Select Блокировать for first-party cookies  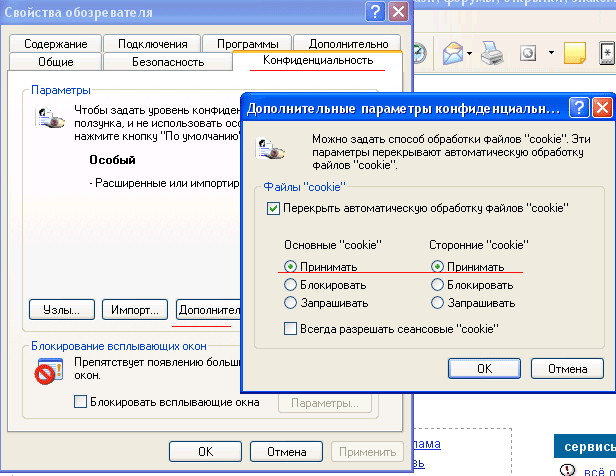[291, 285]
